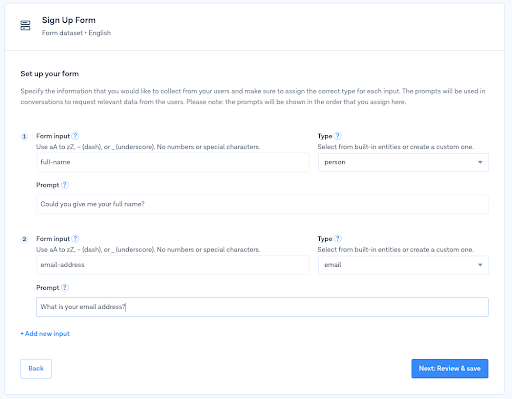Click the form dataset icon beside Sign Up Form
The image size is (512, 399).
(25, 25)
